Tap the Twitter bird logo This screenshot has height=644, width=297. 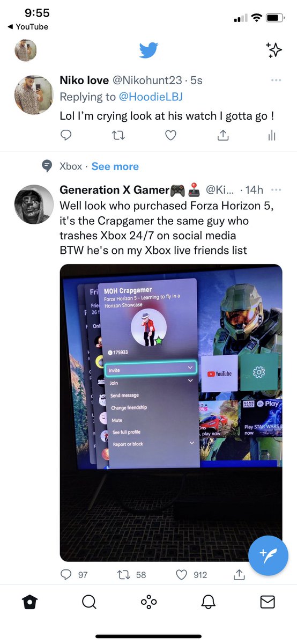[x=148, y=50]
